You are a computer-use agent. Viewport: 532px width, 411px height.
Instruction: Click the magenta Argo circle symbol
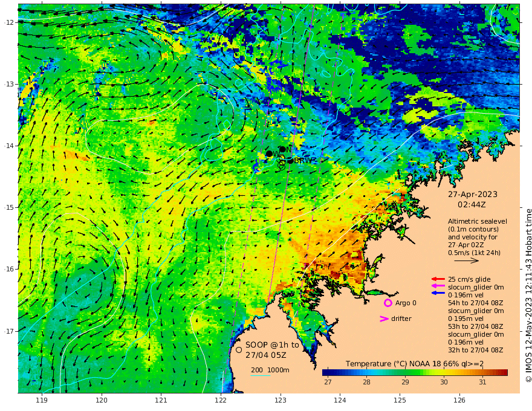click(388, 303)
